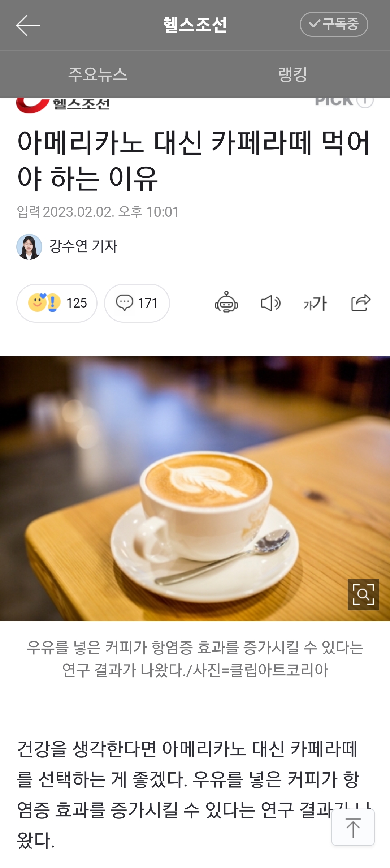Toggle the 구독중 subscription button
This screenshot has width=390, height=868.
334,24
